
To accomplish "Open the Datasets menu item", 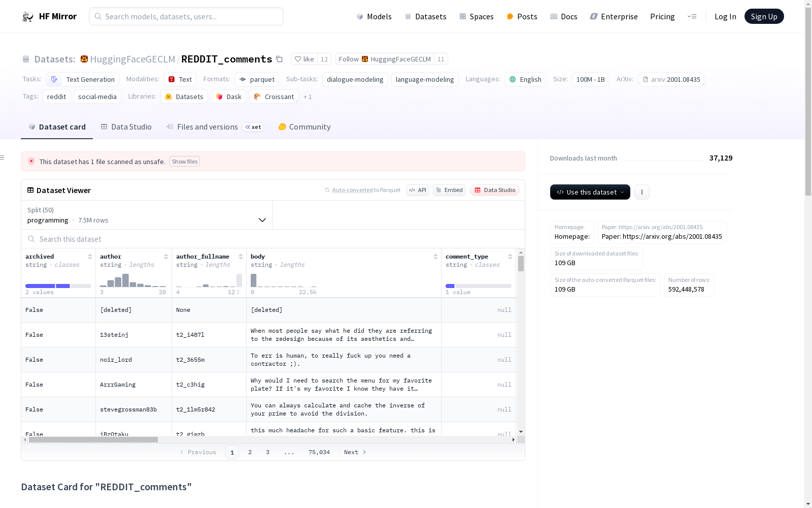I will coord(425,17).
